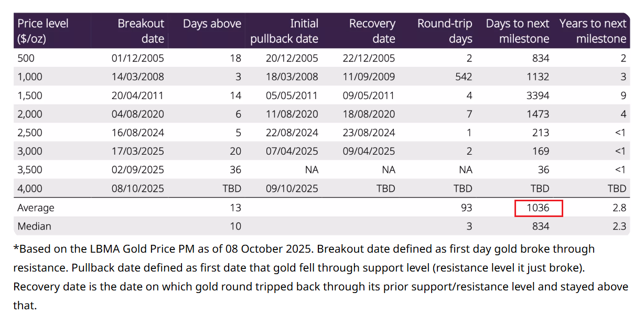
Task: Click the "Round-trip days" column header
Action: pos(445,31)
